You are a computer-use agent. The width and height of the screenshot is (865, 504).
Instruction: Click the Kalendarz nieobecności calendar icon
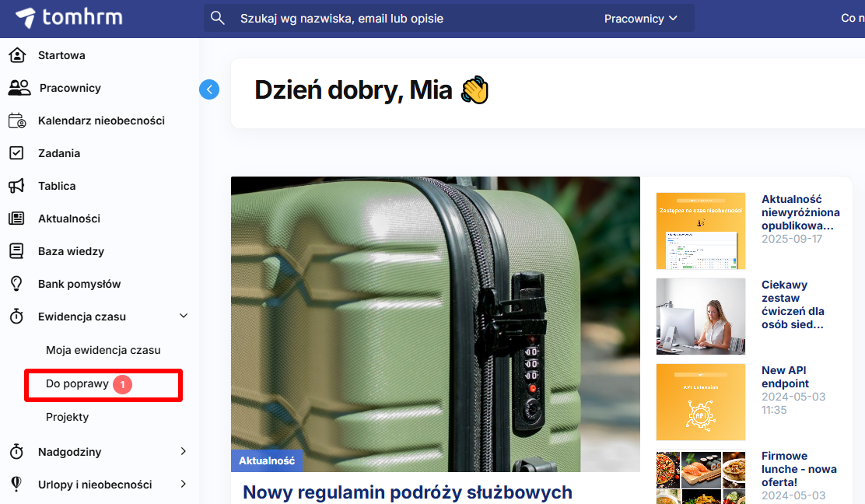(x=16, y=121)
